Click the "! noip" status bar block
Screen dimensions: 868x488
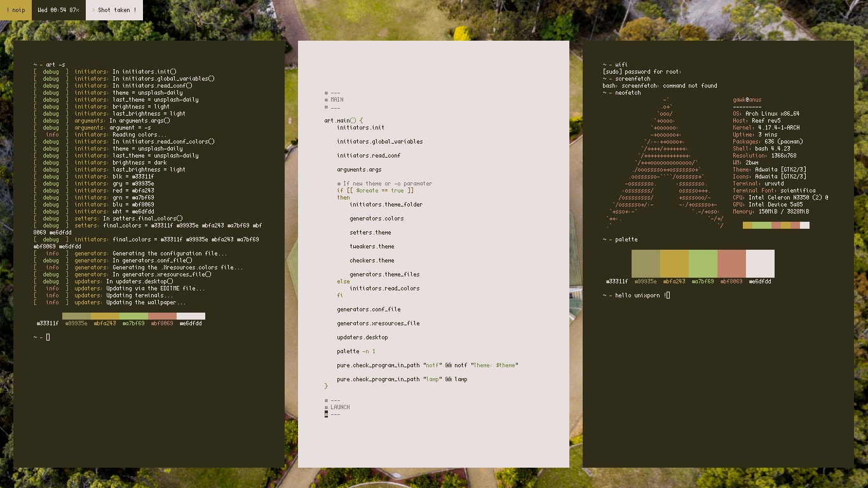click(x=15, y=10)
